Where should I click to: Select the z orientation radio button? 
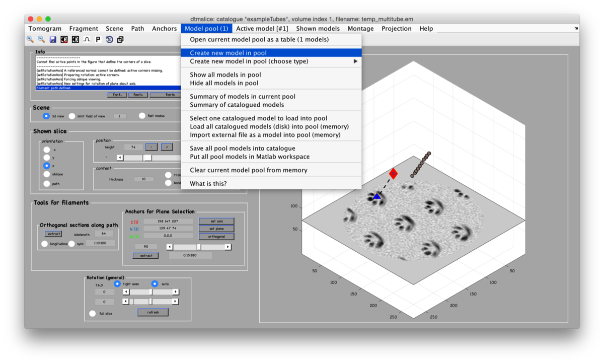pyautogui.click(x=46, y=166)
